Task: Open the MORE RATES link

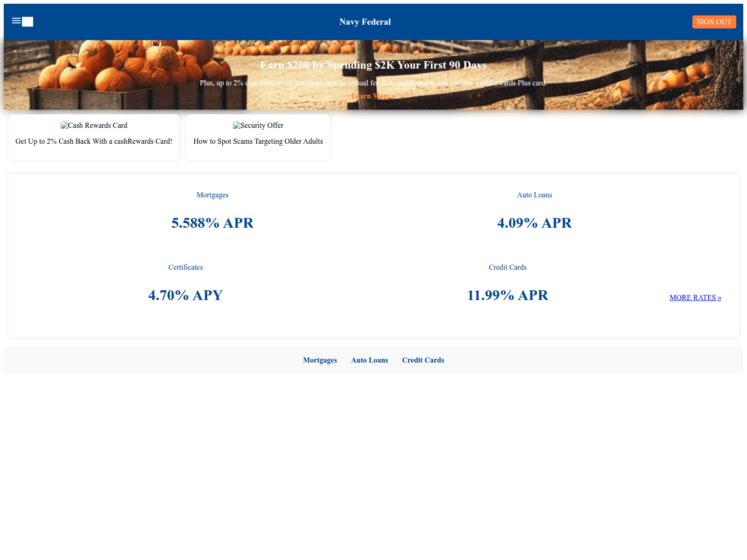Action: 696,298
